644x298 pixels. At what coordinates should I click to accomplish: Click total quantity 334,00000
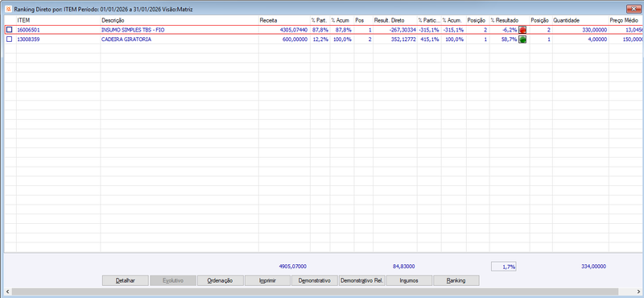point(593,267)
